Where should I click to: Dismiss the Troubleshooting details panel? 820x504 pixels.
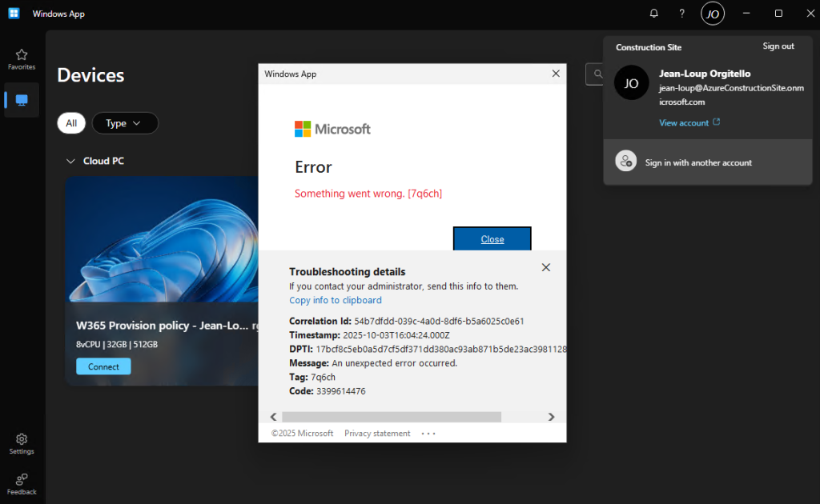(545, 267)
